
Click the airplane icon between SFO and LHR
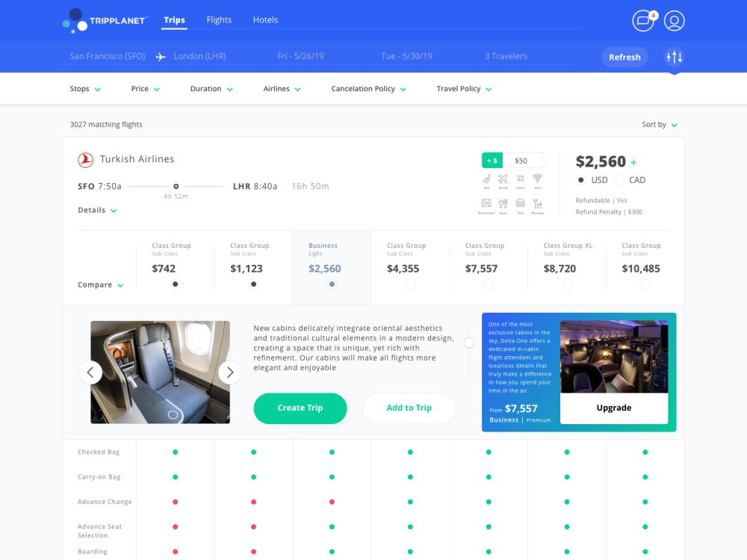click(x=161, y=57)
